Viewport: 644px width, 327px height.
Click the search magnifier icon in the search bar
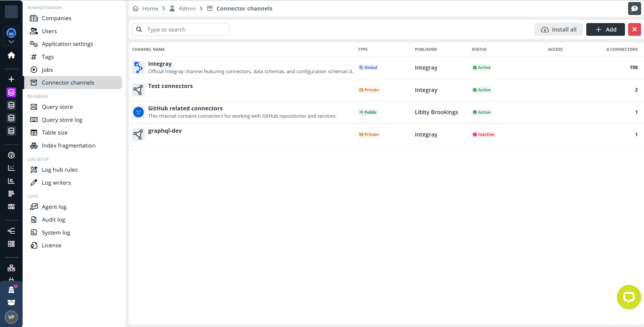coord(139,29)
